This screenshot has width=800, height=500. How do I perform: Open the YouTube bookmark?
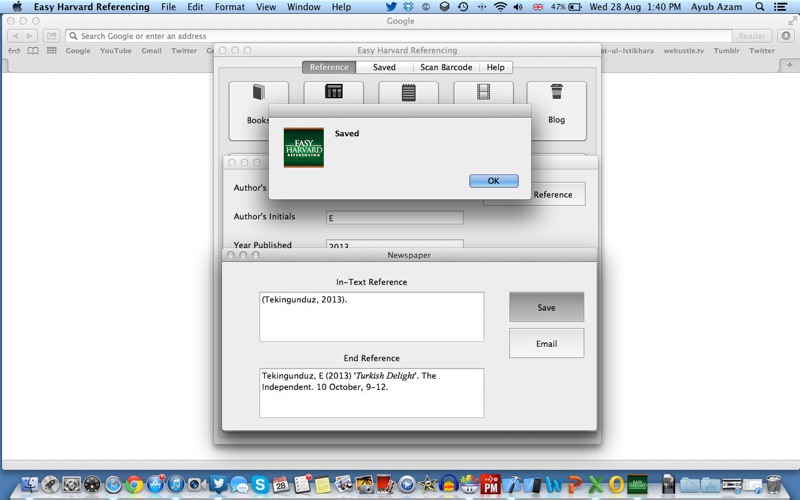[x=115, y=51]
